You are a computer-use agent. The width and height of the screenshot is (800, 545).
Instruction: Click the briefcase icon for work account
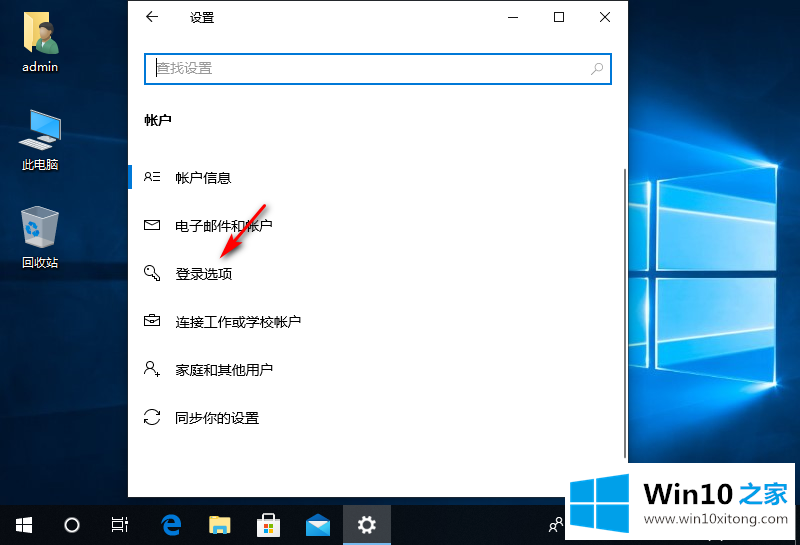point(152,322)
